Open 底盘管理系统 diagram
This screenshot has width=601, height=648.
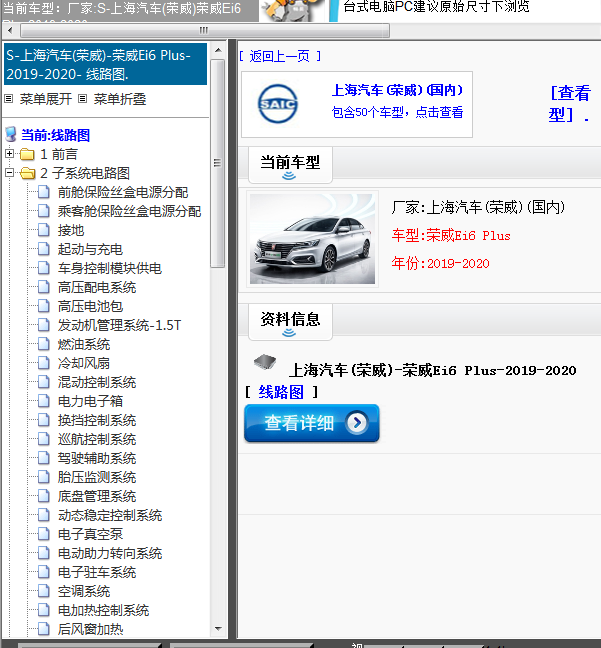97,496
